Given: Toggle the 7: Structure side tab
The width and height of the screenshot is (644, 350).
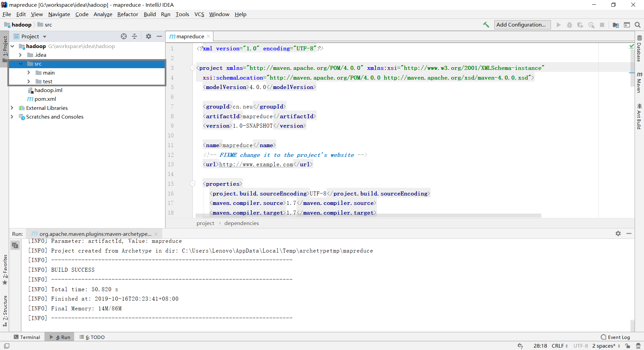Looking at the screenshot, I should tap(5, 311).
